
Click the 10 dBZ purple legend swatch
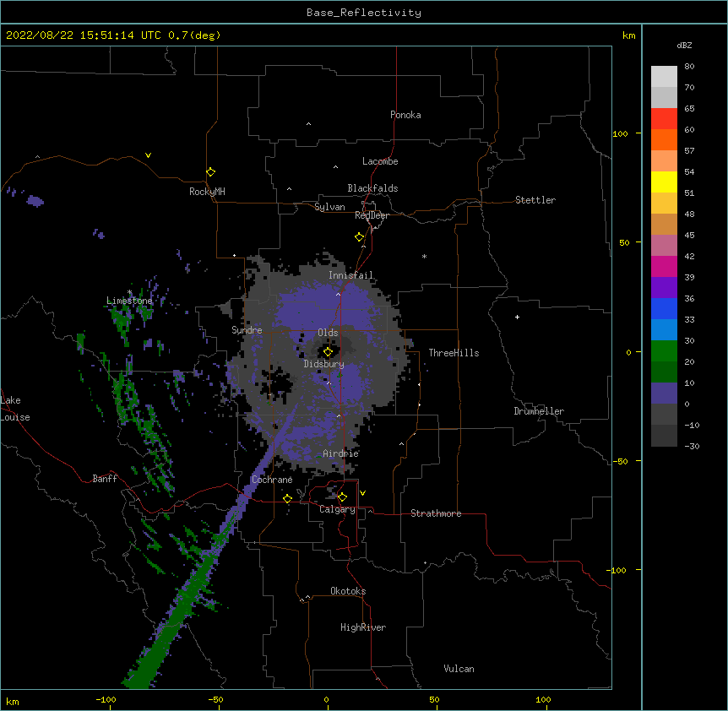click(x=664, y=393)
